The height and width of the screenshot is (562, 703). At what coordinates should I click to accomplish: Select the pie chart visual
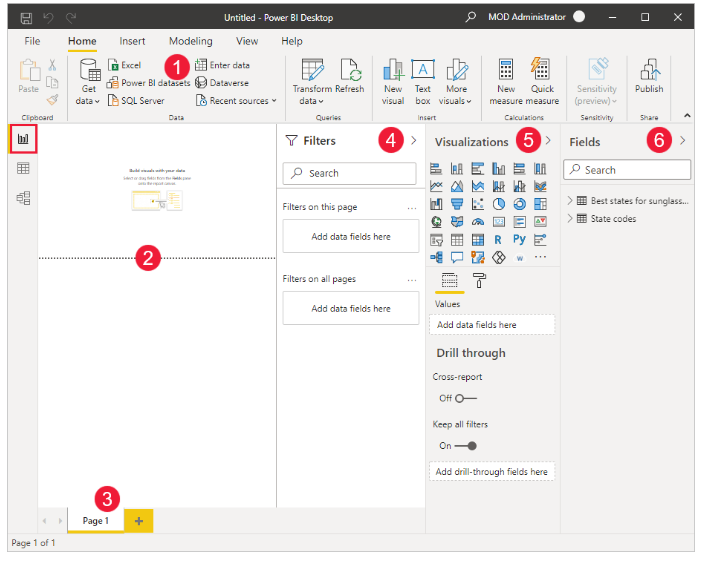tap(499, 204)
